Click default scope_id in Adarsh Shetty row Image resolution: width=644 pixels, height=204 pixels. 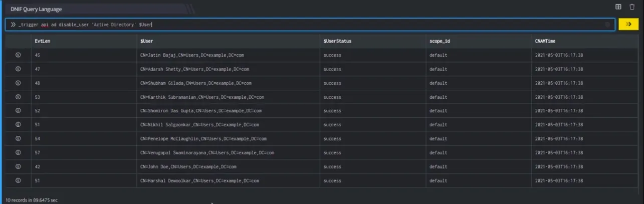point(438,69)
